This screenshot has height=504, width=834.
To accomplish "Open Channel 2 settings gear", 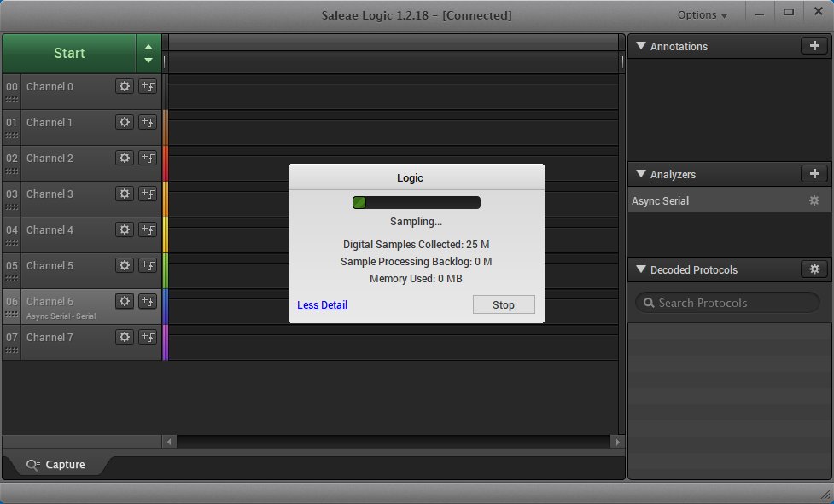I will click(x=125, y=158).
